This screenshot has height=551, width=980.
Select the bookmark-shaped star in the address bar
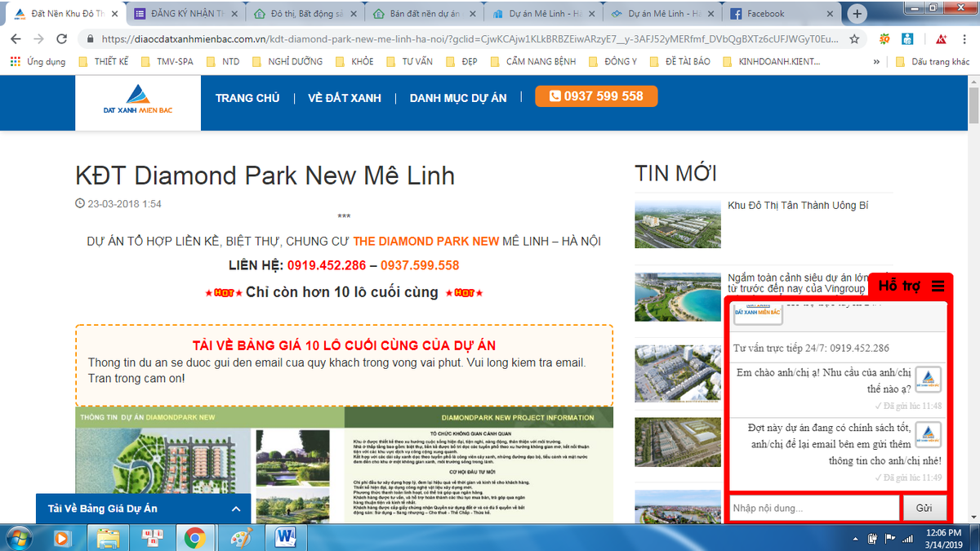click(855, 39)
